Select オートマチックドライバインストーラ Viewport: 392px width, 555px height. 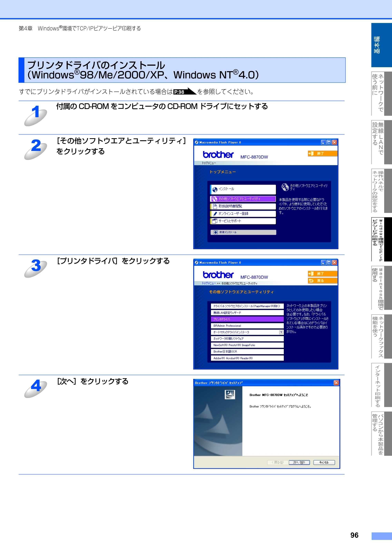click(x=247, y=332)
